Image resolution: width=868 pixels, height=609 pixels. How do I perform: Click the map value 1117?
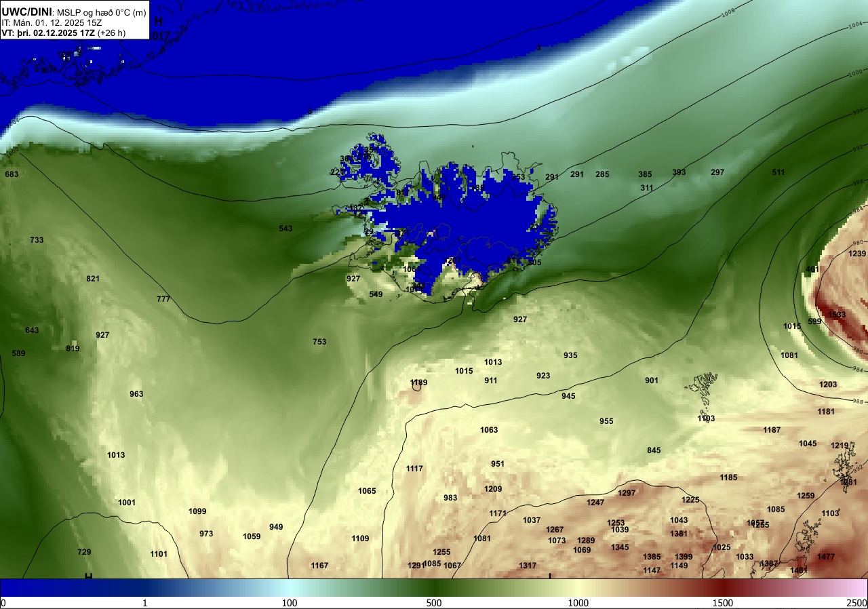(414, 469)
